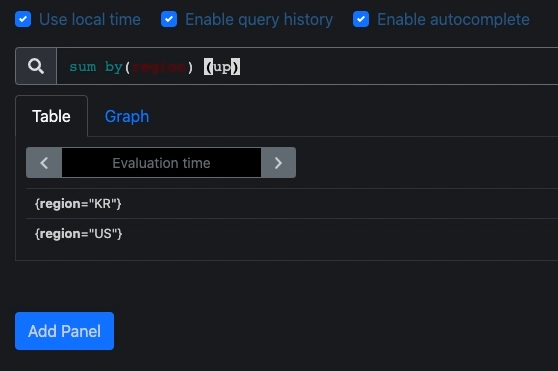This screenshot has height=371, width=558.
Task: Step evaluation time forward with right chevron
Action: point(278,163)
